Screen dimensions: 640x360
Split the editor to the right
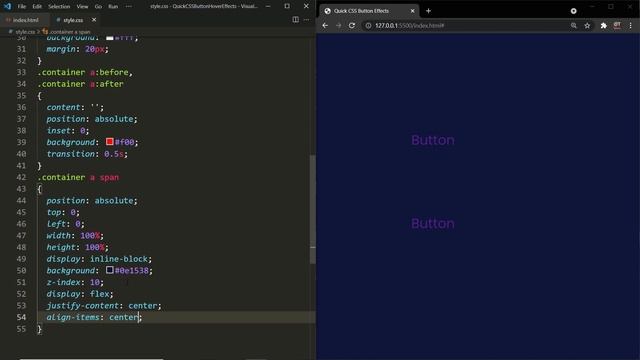tap(296, 20)
